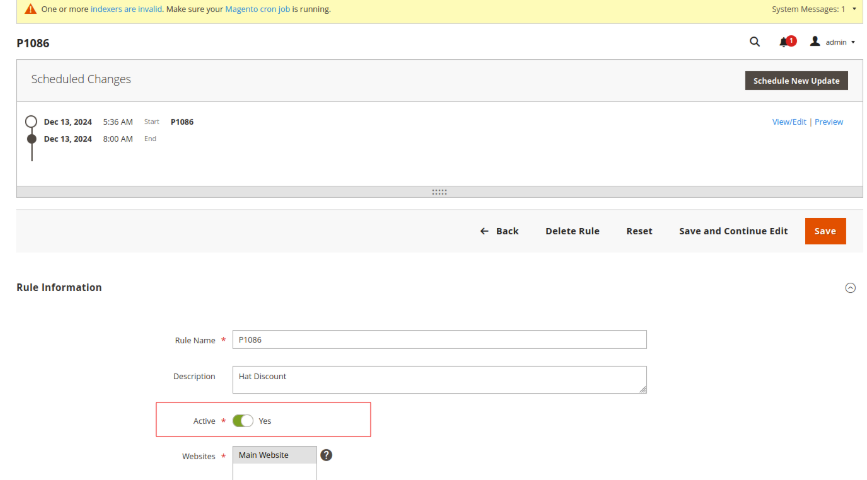This screenshot has width=867, height=480.
Task: Click the admin user account icon
Action: coord(814,41)
